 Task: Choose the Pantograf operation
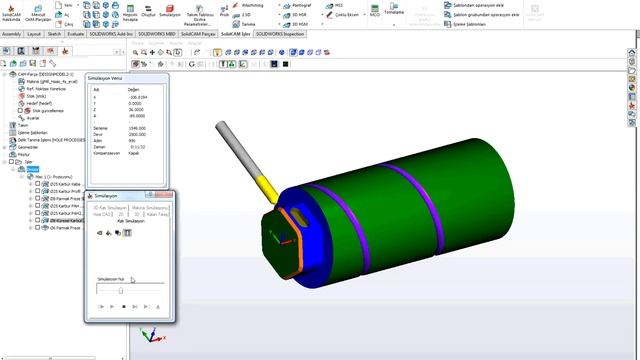(297, 6)
